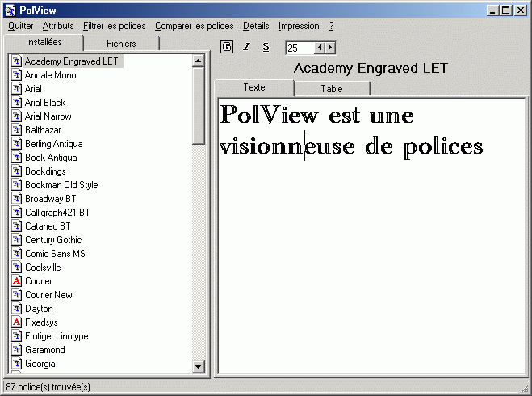532x396 pixels.
Task: Select the Berling Antiqua font
Action: [54, 144]
